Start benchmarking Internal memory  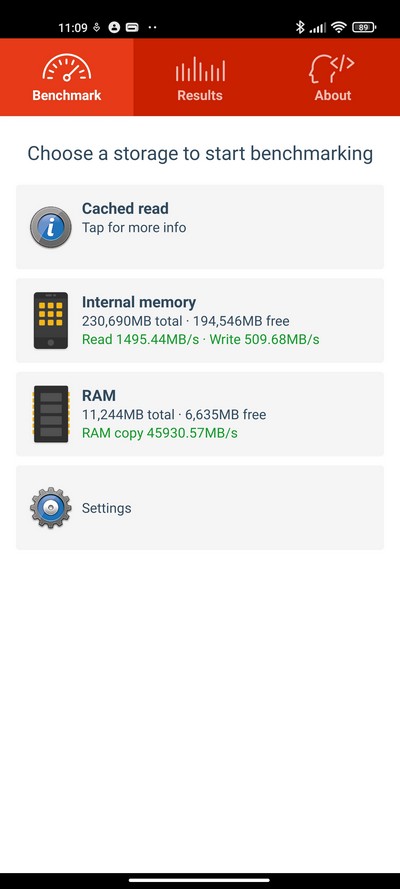pos(200,320)
